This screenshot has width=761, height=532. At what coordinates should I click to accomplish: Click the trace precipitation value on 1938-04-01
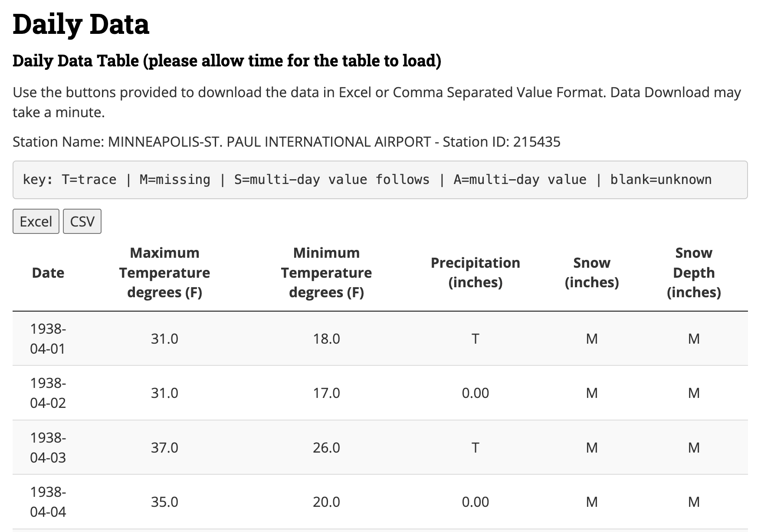click(475, 339)
